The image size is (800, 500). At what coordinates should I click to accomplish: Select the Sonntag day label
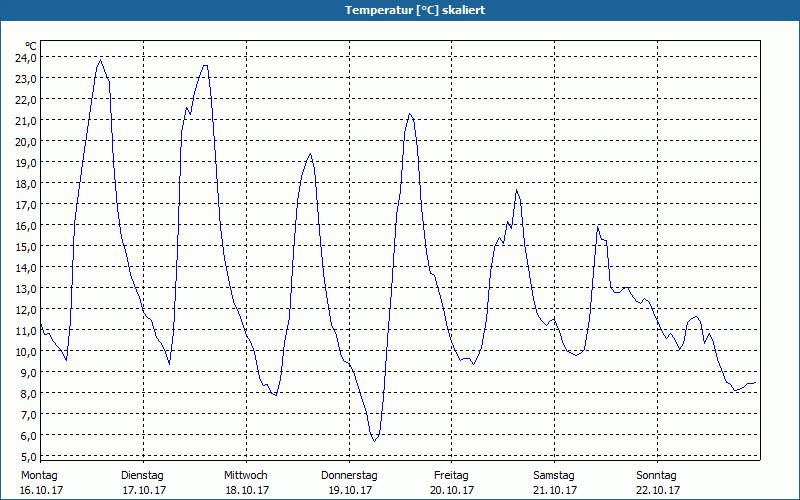click(x=657, y=476)
